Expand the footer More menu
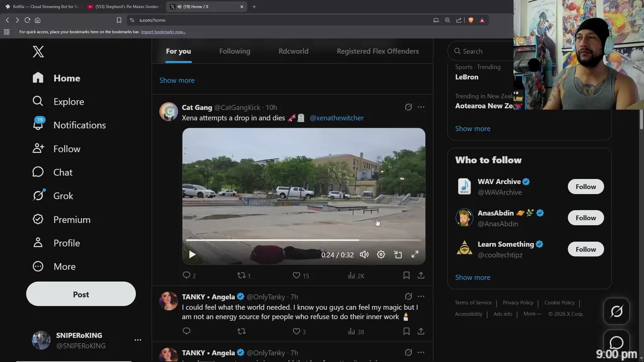 (x=532, y=314)
